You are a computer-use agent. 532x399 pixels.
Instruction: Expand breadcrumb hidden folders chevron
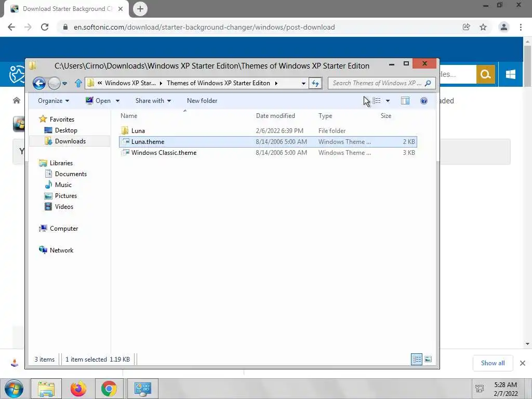tap(100, 83)
